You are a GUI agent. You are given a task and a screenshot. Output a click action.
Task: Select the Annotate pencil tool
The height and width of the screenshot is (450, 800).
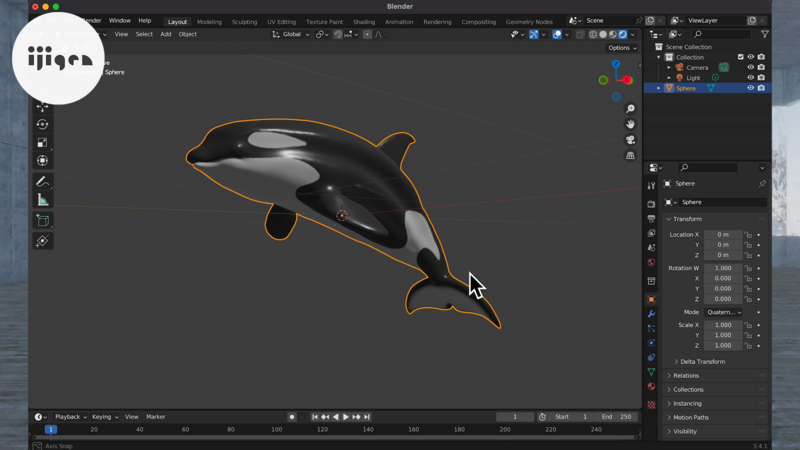[x=42, y=182]
